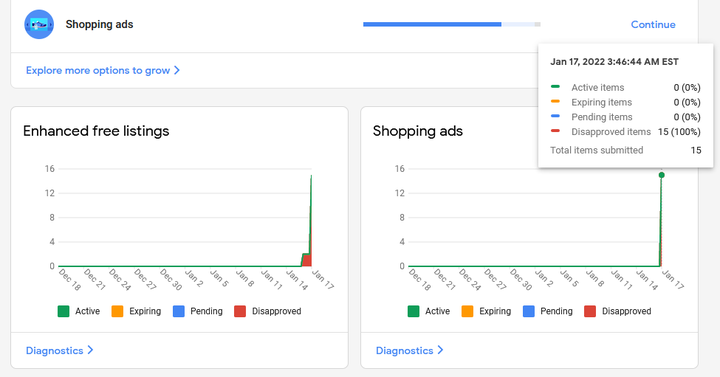The width and height of the screenshot is (720, 377).
Task: Click Expiring orange swatch in Shopping ads legend
Action: tap(467, 311)
